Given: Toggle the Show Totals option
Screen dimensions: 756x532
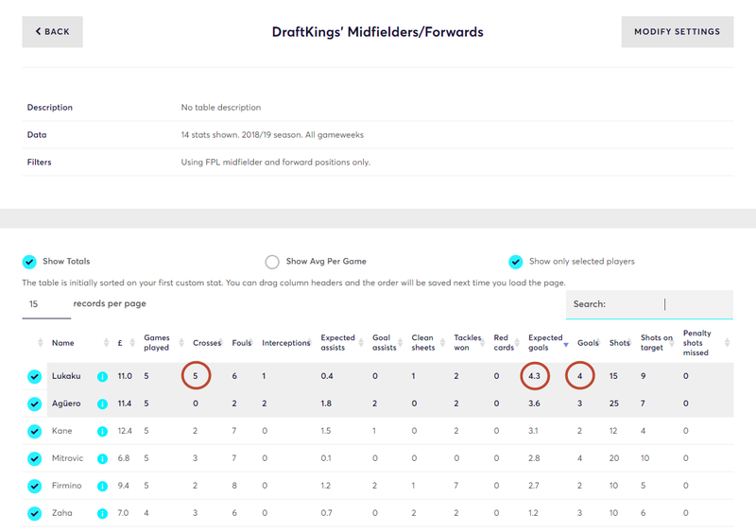Looking at the screenshot, I should point(29,262).
